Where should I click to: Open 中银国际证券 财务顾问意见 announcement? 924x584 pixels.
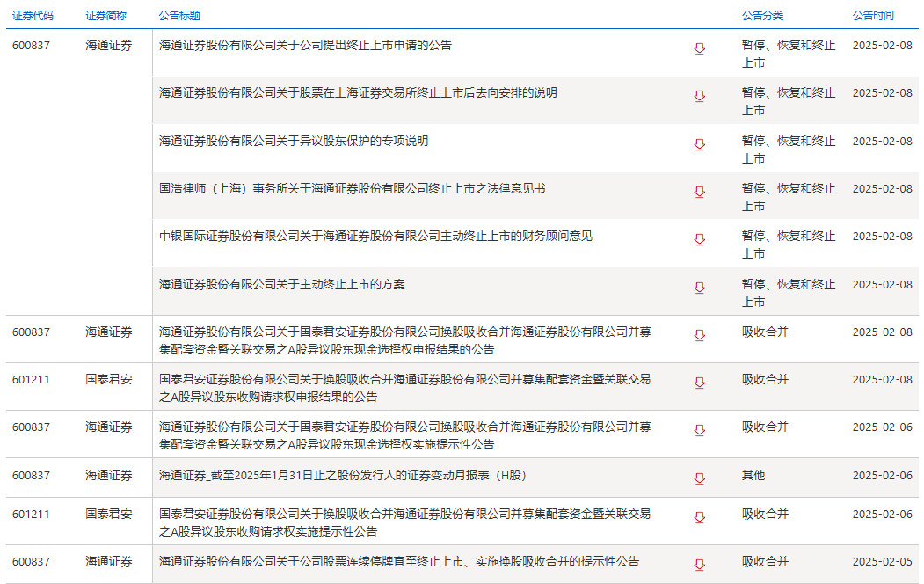pos(375,236)
